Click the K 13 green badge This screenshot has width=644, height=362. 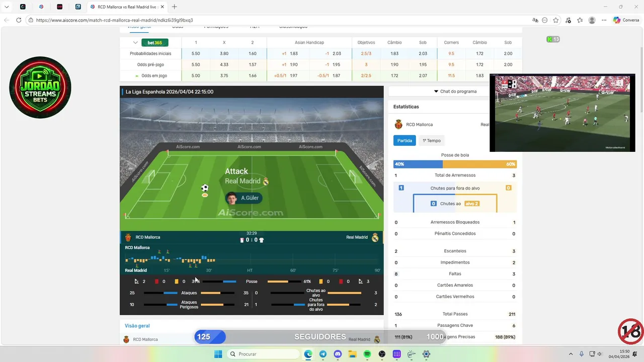(553, 39)
